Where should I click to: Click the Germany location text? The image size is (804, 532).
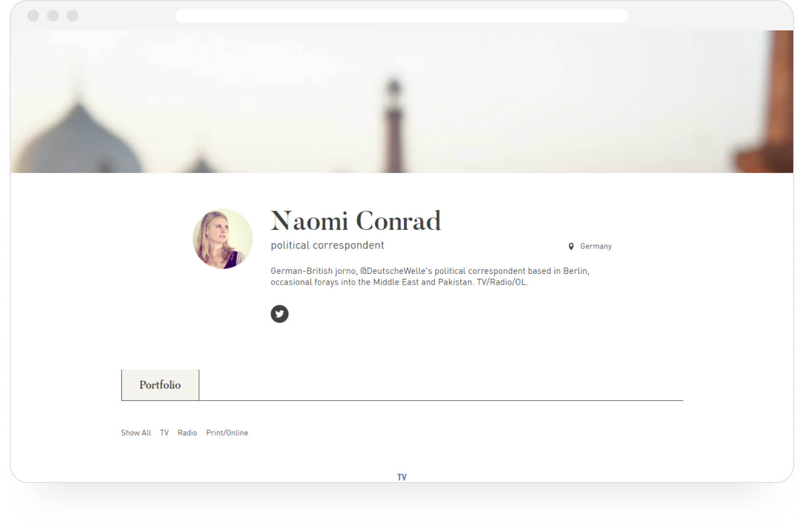[x=596, y=246]
